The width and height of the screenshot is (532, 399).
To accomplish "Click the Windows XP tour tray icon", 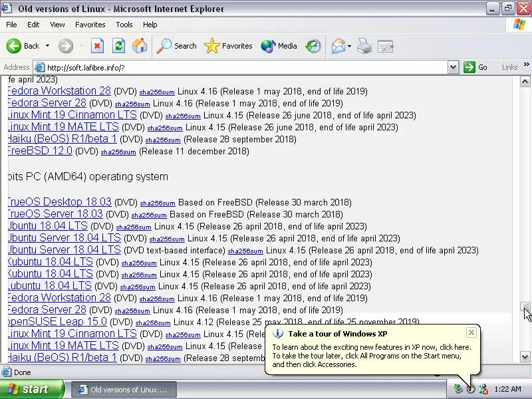I will 471,389.
